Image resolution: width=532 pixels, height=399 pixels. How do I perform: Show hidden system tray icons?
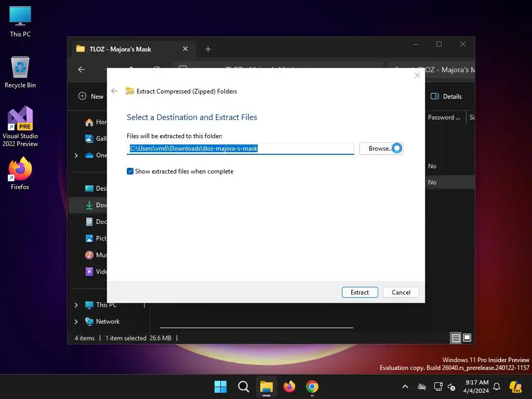[x=405, y=387]
